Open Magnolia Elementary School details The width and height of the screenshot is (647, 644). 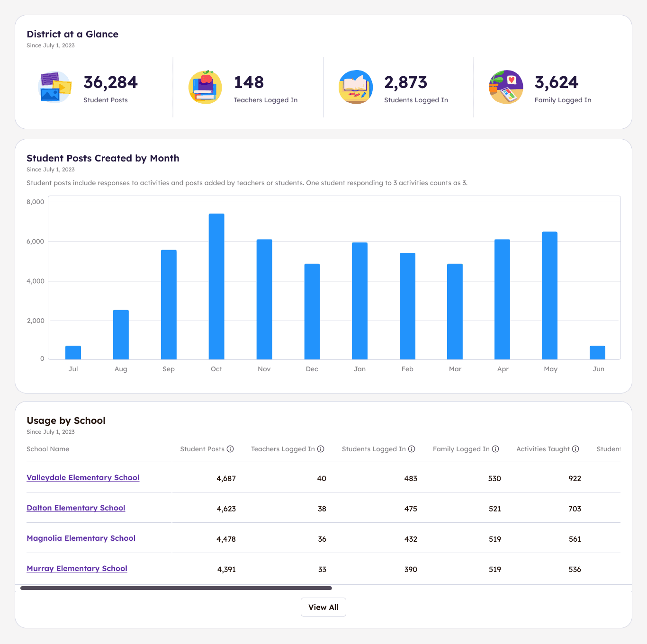pyautogui.click(x=81, y=538)
